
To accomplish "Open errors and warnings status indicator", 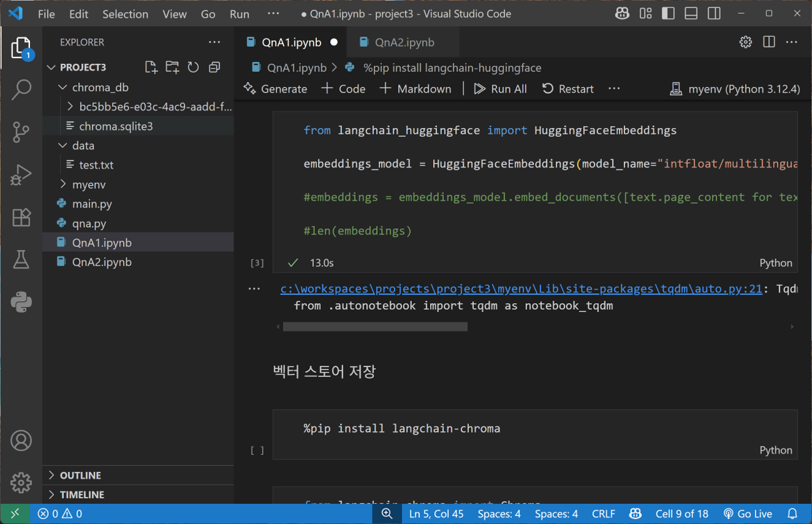I will (60, 514).
